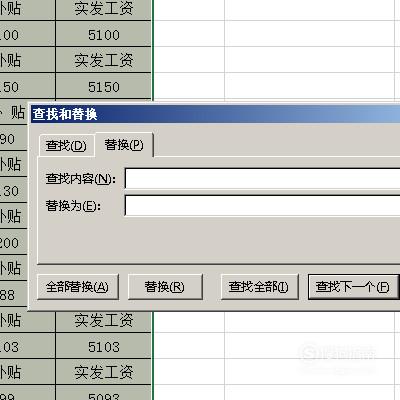Select the 替换(P) tab
The width and height of the screenshot is (400, 400).
[124, 145]
